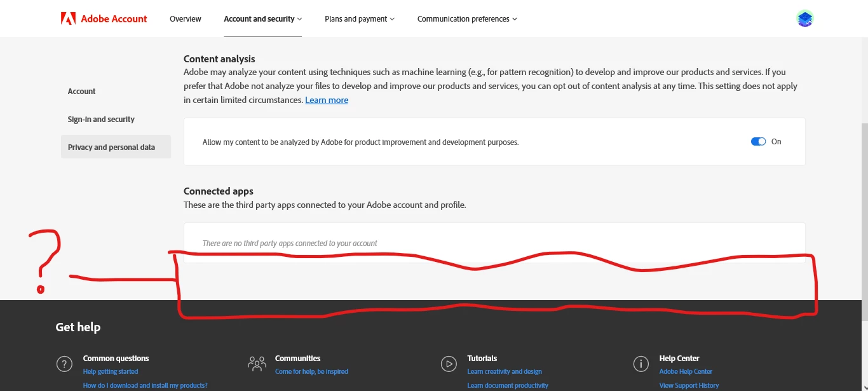Click the Help Center title
The width and height of the screenshot is (868, 391).
tap(679, 359)
